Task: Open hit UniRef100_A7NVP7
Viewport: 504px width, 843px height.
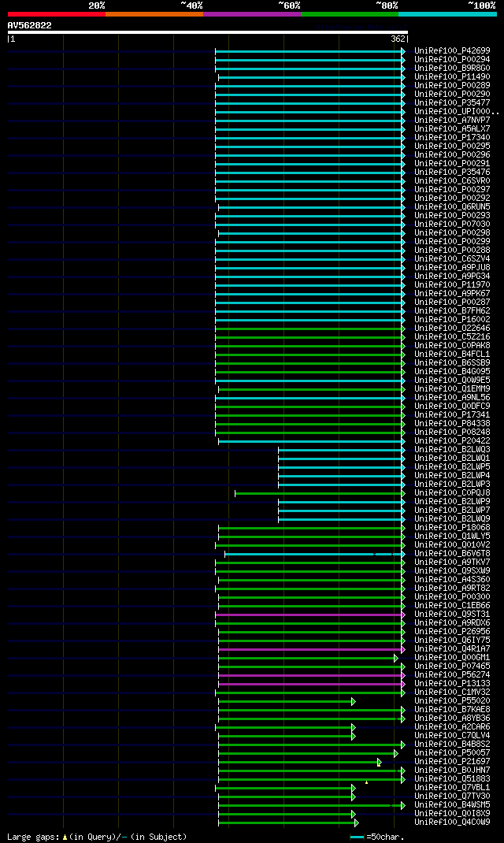Action: tap(452, 120)
